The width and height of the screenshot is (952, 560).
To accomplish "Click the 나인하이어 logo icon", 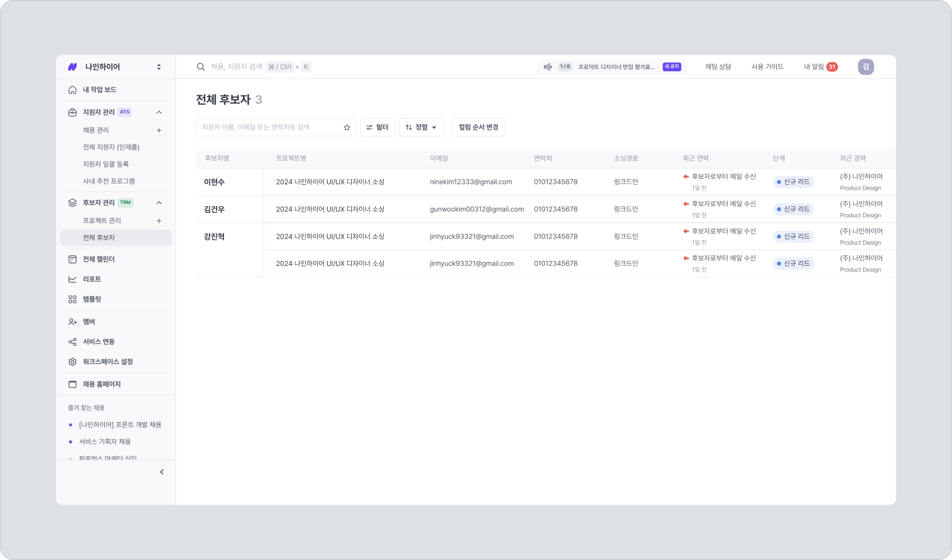I will pyautogui.click(x=72, y=67).
